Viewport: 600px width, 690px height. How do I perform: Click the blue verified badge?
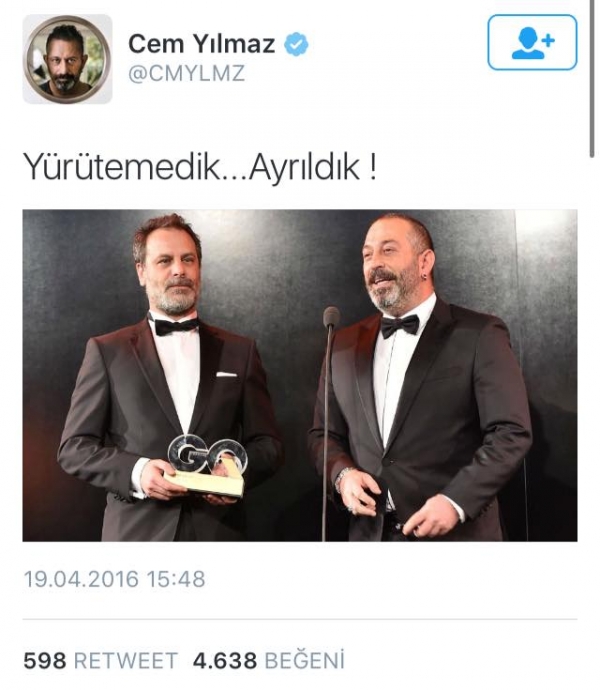tap(296, 44)
